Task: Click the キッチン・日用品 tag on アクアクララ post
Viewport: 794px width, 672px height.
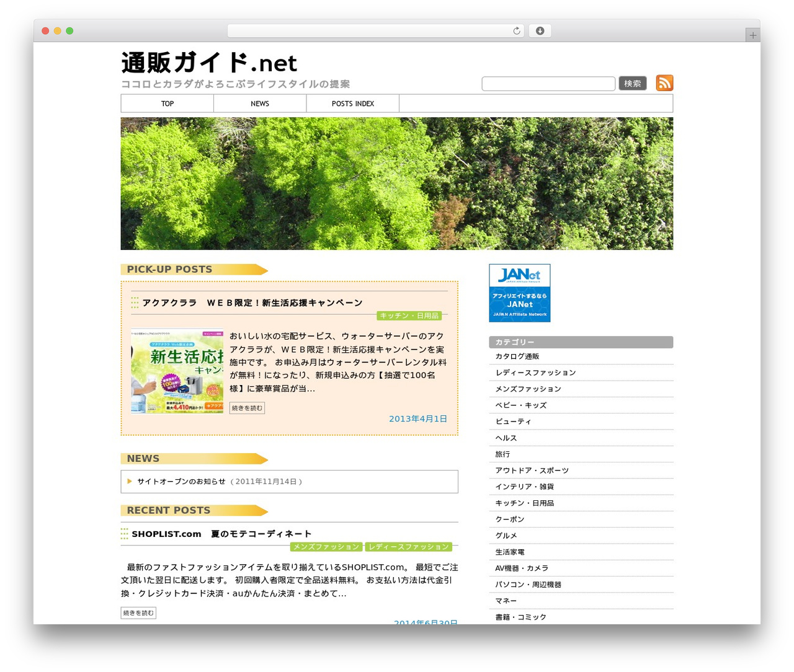Action: coord(409,316)
